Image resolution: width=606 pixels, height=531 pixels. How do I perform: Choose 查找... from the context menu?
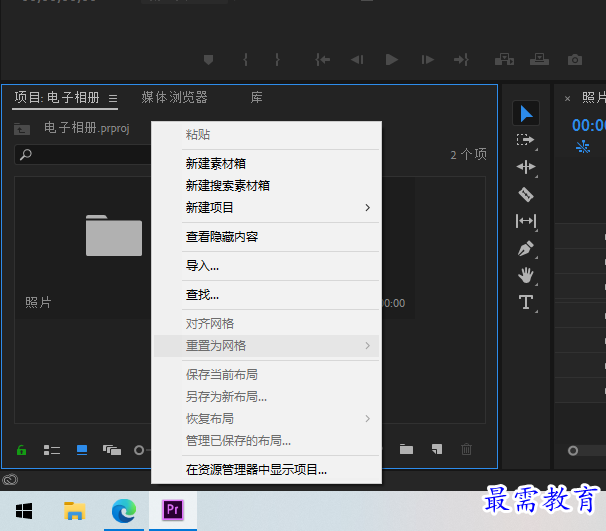pyautogui.click(x=266, y=295)
